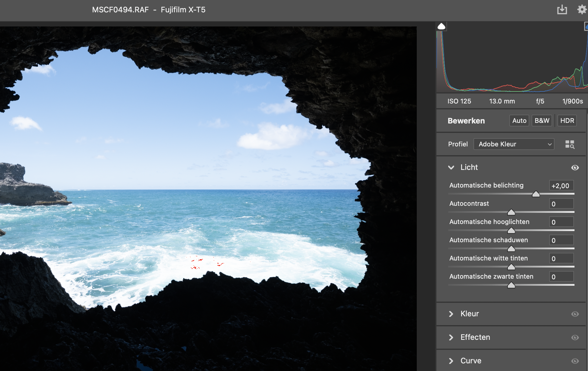
Task: Click the Autocontrast value field
Action: [561, 204]
